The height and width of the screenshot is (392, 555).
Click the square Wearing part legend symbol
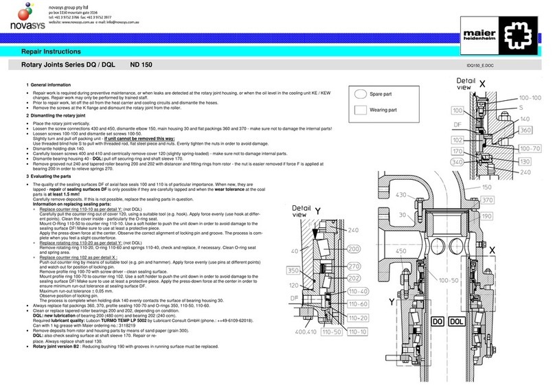(361, 110)
